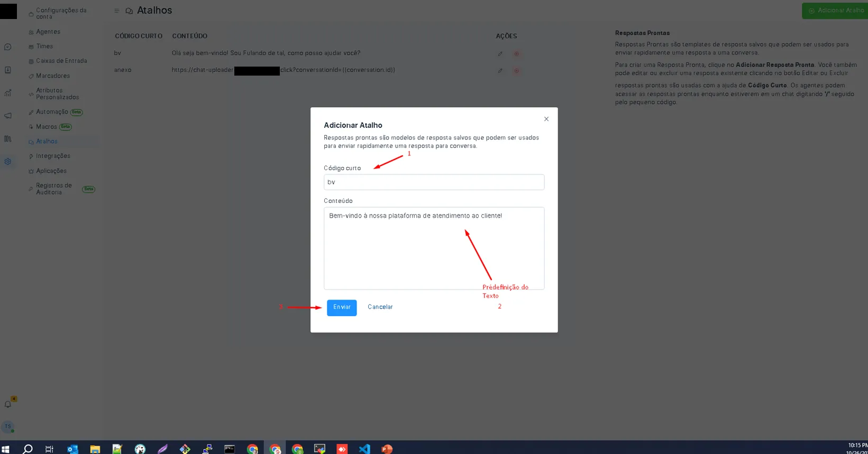Open Macros in the settings menu
Image resolution: width=868 pixels, height=454 pixels.
[x=47, y=127]
